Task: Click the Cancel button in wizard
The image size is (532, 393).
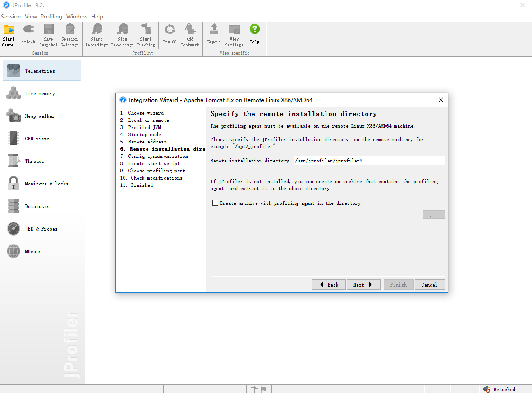Action: click(430, 285)
